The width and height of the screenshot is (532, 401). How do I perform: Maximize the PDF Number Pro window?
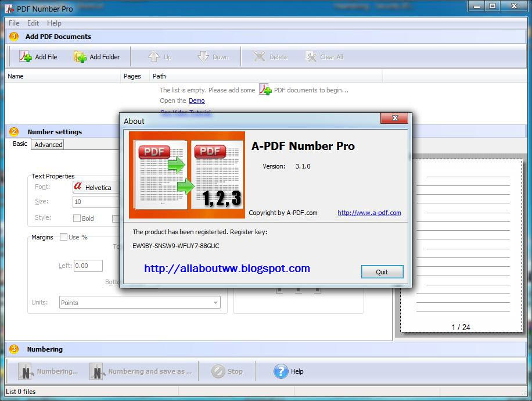click(x=493, y=6)
